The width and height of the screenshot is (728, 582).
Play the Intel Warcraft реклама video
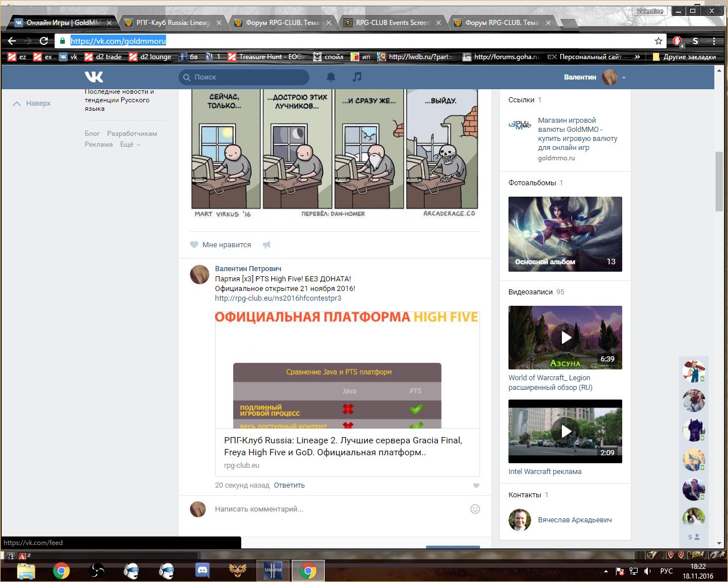tap(565, 431)
